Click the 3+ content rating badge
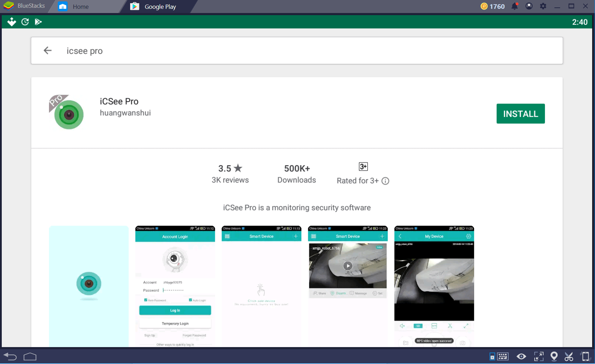The image size is (595, 364). pyautogui.click(x=363, y=167)
